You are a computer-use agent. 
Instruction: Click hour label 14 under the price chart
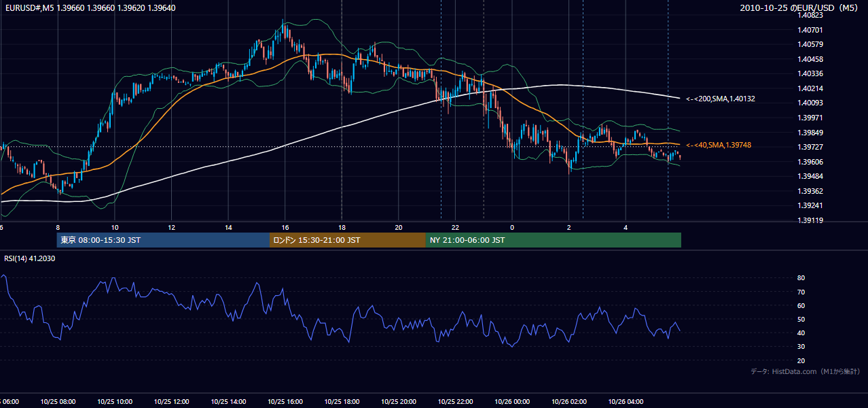[x=228, y=228]
